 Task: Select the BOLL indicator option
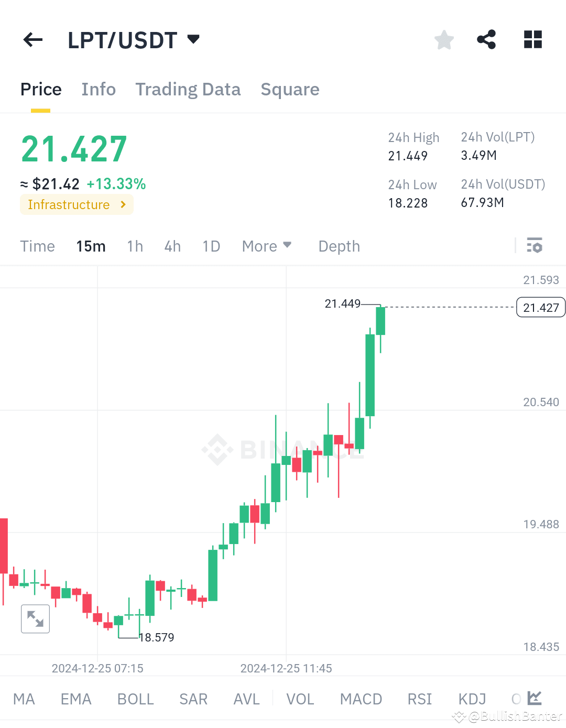click(135, 699)
